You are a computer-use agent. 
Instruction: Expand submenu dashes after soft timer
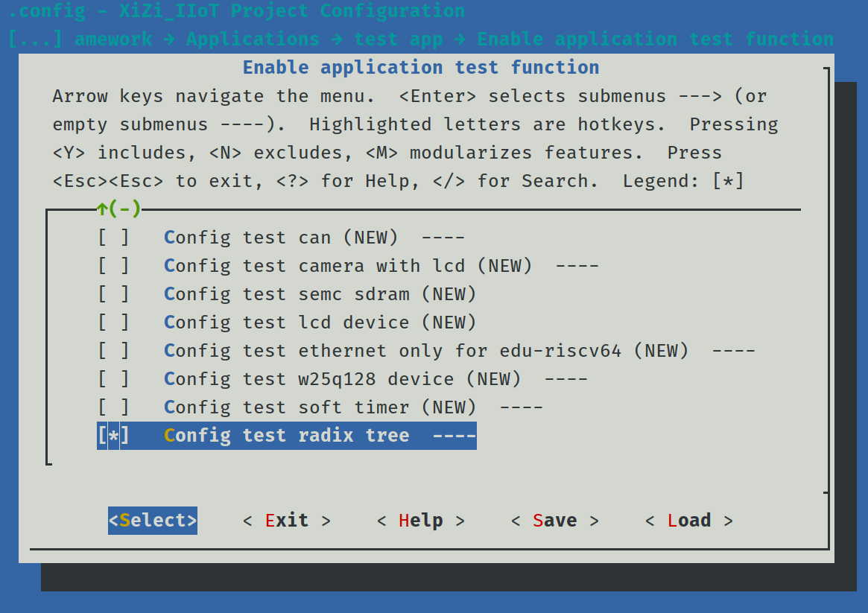pos(521,407)
